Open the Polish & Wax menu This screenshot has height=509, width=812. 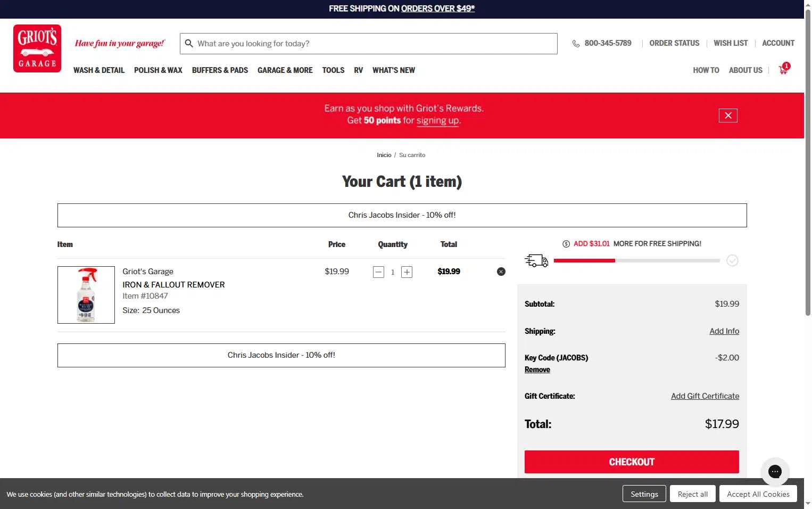pyautogui.click(x=158, y=70)
